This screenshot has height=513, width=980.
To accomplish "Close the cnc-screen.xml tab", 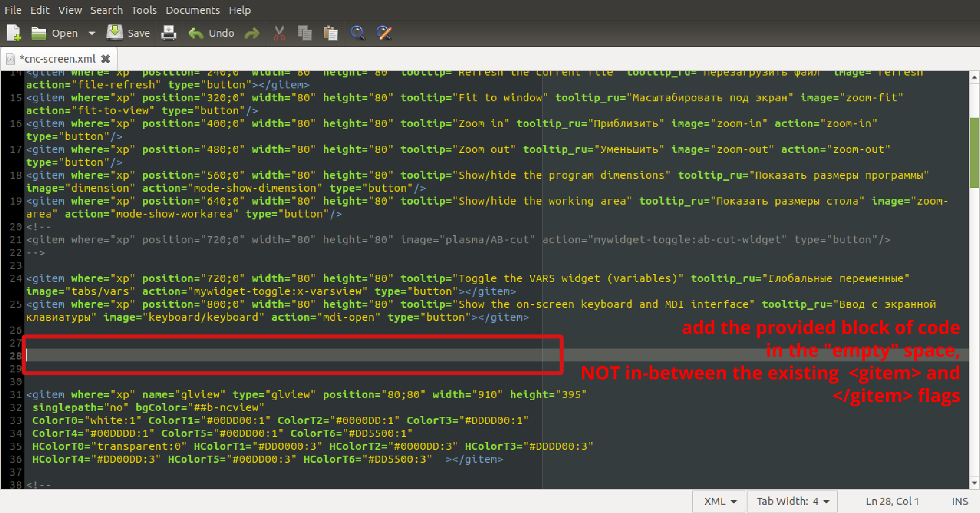I will (x=106, y=59).
